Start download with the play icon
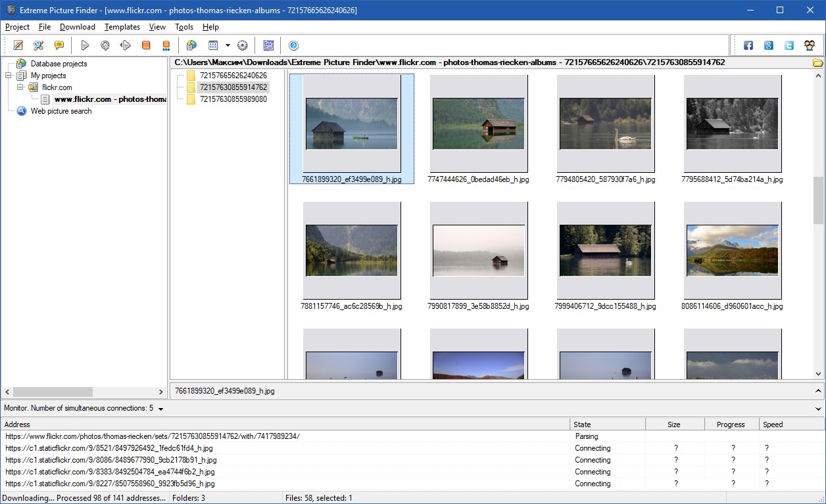The height and width of the screenshot is (504, 826). click(x=85, y=45)
